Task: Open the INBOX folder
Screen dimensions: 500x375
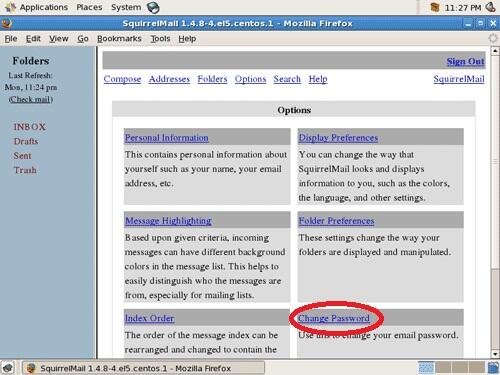Action: click(29, 127)
